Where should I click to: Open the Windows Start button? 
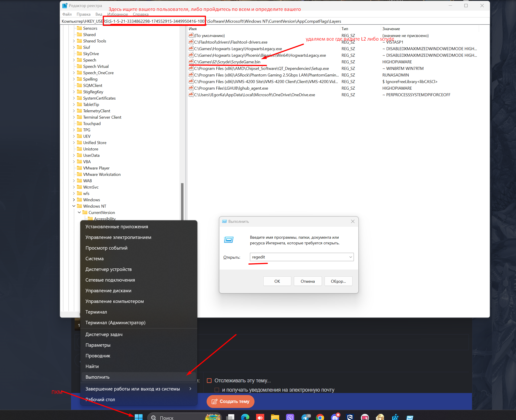139,417
